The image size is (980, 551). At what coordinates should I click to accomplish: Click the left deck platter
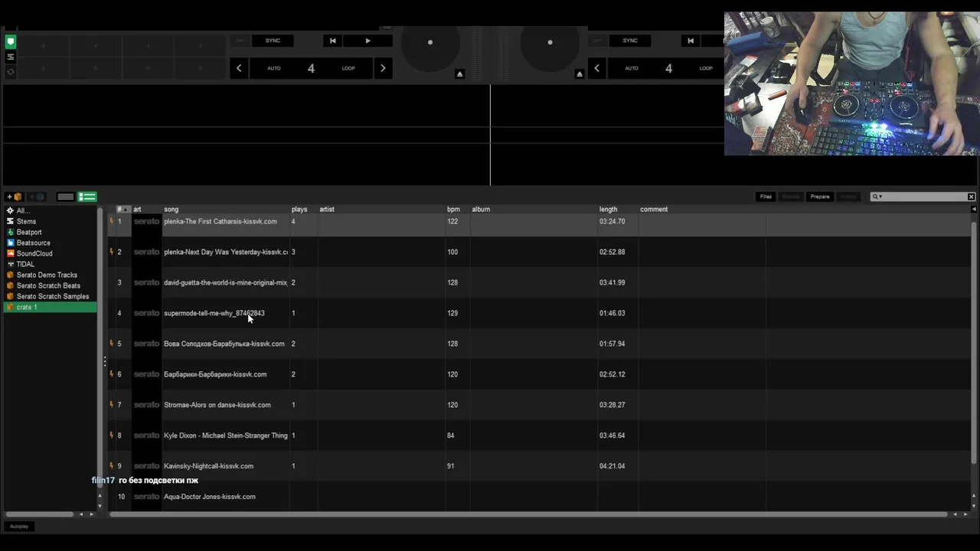point(430,44)
